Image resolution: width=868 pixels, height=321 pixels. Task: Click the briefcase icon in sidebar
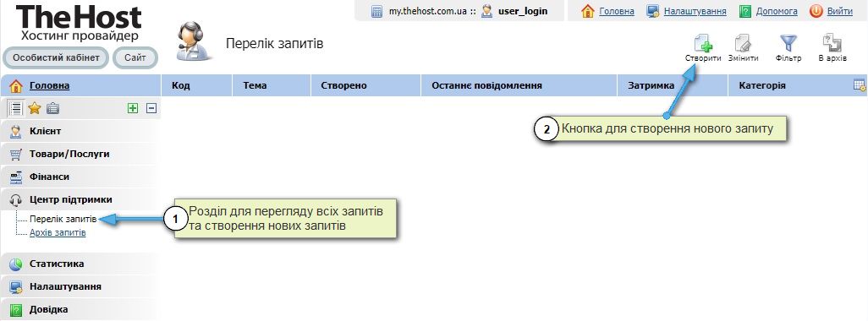[52, 108]
